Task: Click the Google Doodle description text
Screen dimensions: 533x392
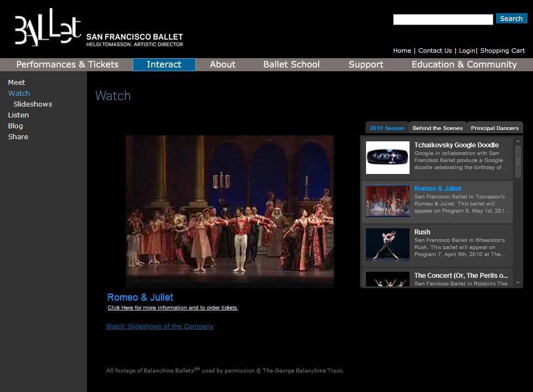Action: click(461, 160)
